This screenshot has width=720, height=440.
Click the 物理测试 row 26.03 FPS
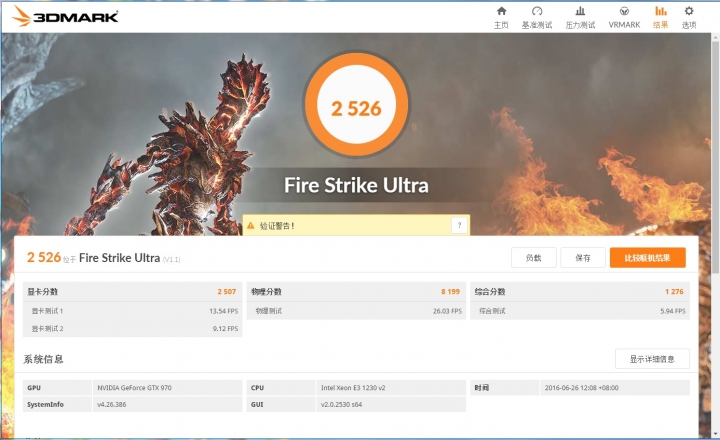coord(356,311)
